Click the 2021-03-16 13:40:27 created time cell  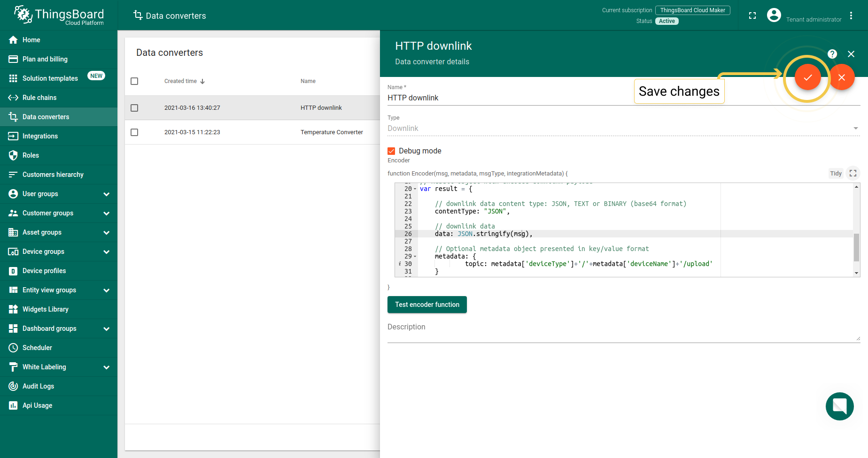click(x=192, y=108)
